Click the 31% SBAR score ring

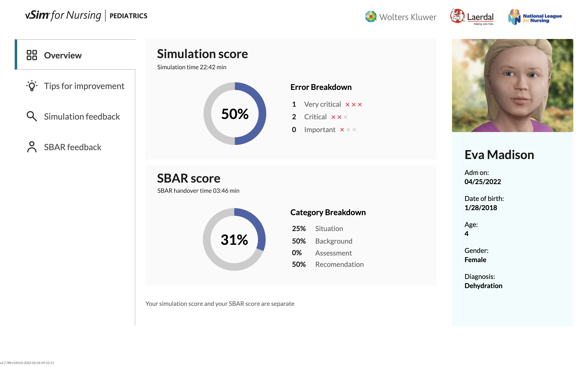coord(234,239)
